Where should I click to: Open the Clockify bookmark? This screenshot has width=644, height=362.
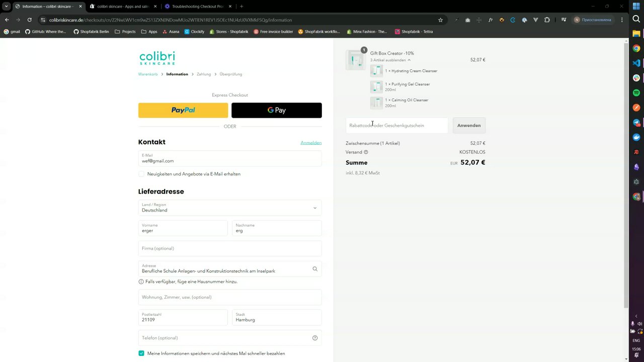194,31
